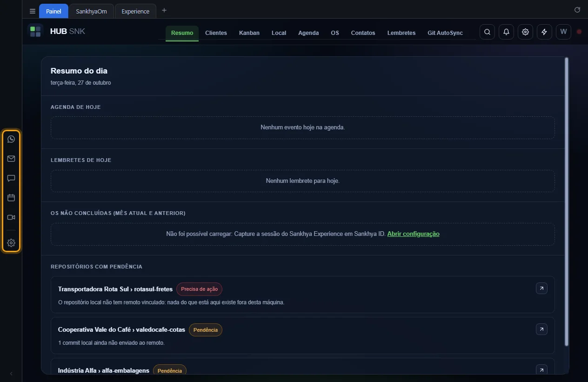588x382 pixels.
Task: Open the Lembretes tab
Action: [x=401, y=33]
